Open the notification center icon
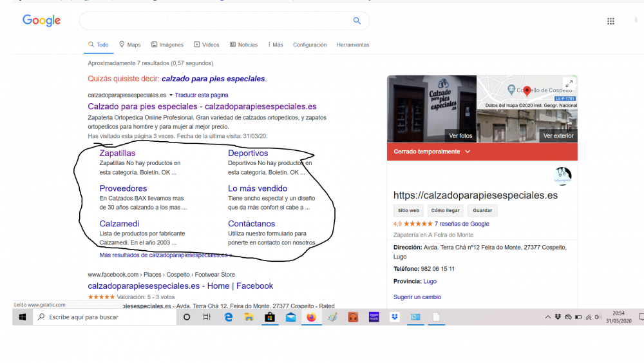The height and width of the screenshot is (363, 644). click(641, 317)
